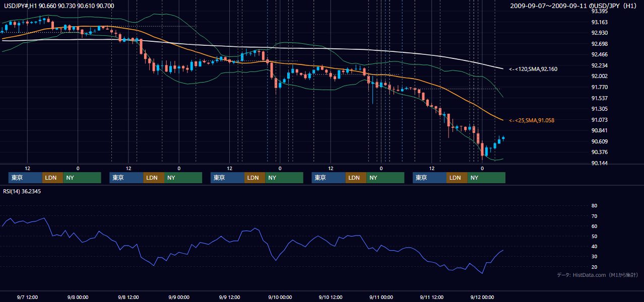Click price axis value 93.163
The width and height of the screenshot is (644, 302).
[x=599, y=22]
